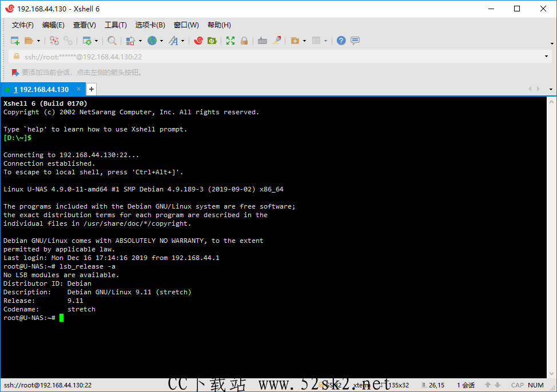557x392 pixels.
Task: Open the 帮助(H) menu
Action: tap(219, 25)
